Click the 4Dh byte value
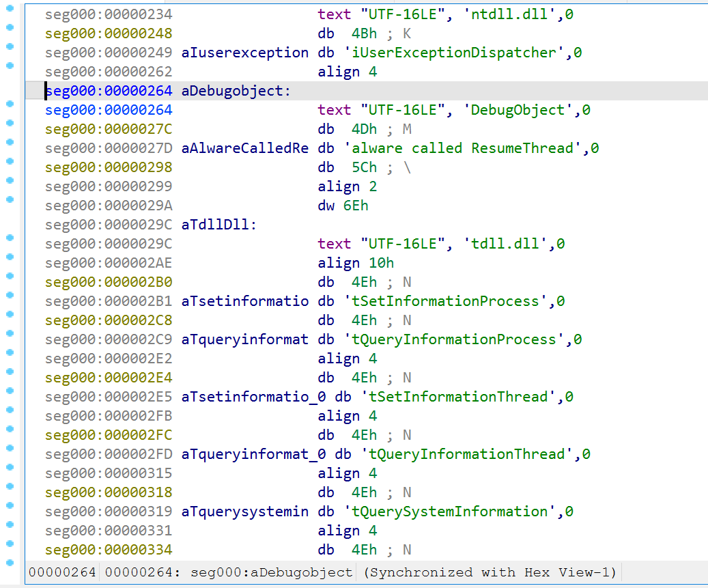This screenshot has height=588, width=708. (364, 129)
